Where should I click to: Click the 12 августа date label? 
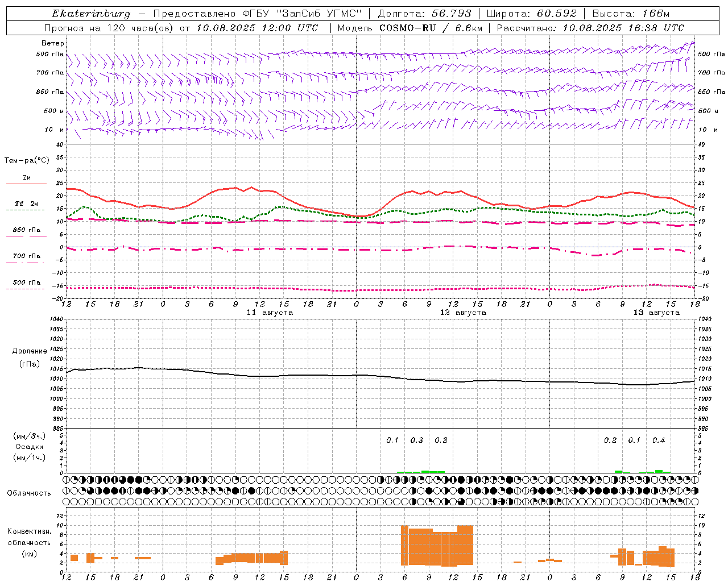(x=463, y=313)
